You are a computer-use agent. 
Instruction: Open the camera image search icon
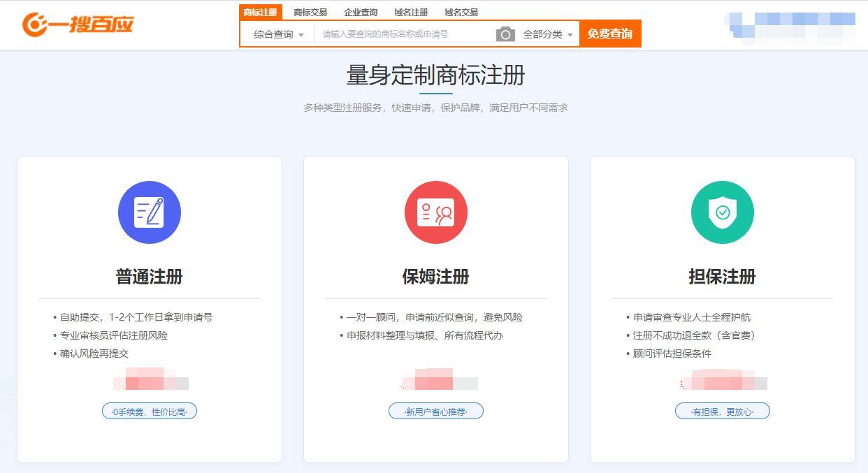(505, 34)
